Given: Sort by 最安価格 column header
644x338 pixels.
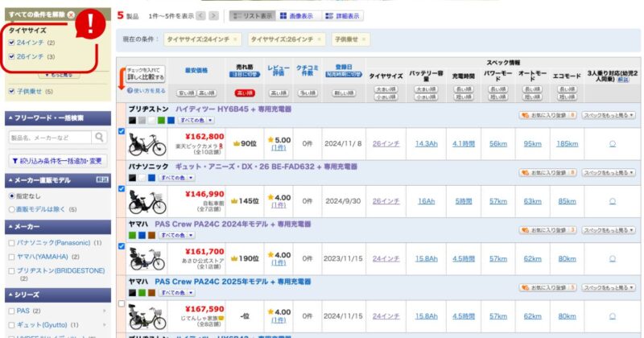Looking at the screenshot, I should pos(196,71).
